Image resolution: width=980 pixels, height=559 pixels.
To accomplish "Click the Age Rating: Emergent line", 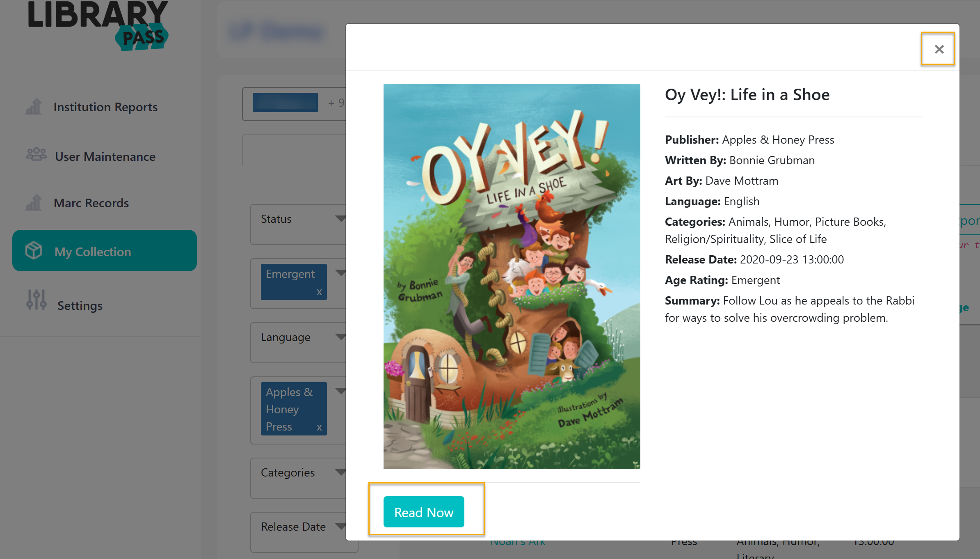I will pyautogui.click(x=722, y=280).
